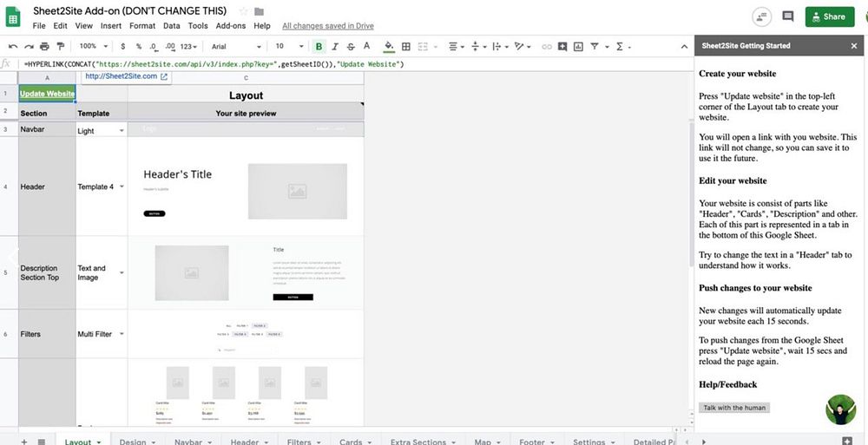Viewport: 868px width, 445px height.
Task: Click the Talk with the human button
Action: (734, 408)
